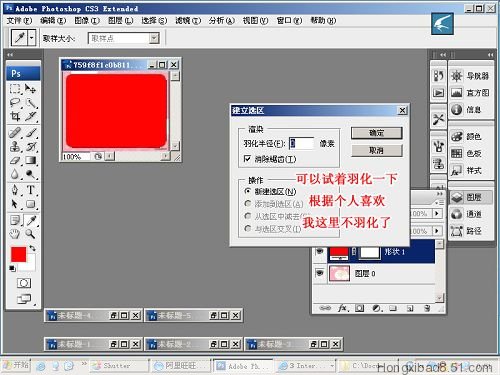This screenshot has width=500, height=375.
Task: Select the Notes tool
Action: pyautogui.click(x=15, y=220)
